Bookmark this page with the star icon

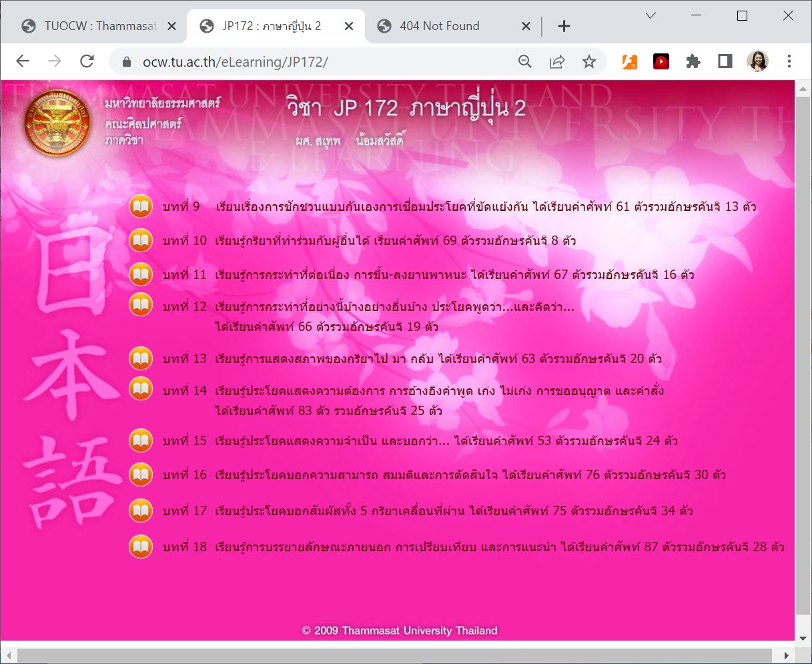588,61
